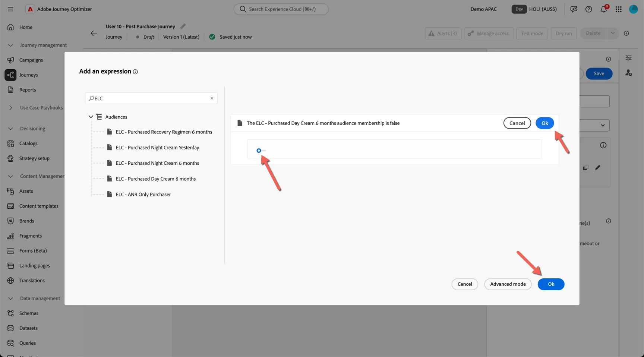Image resolution: width=644 pixels, height=357 pixels.
Task: Switch to Advanced mode
Action: pos(508,284)
